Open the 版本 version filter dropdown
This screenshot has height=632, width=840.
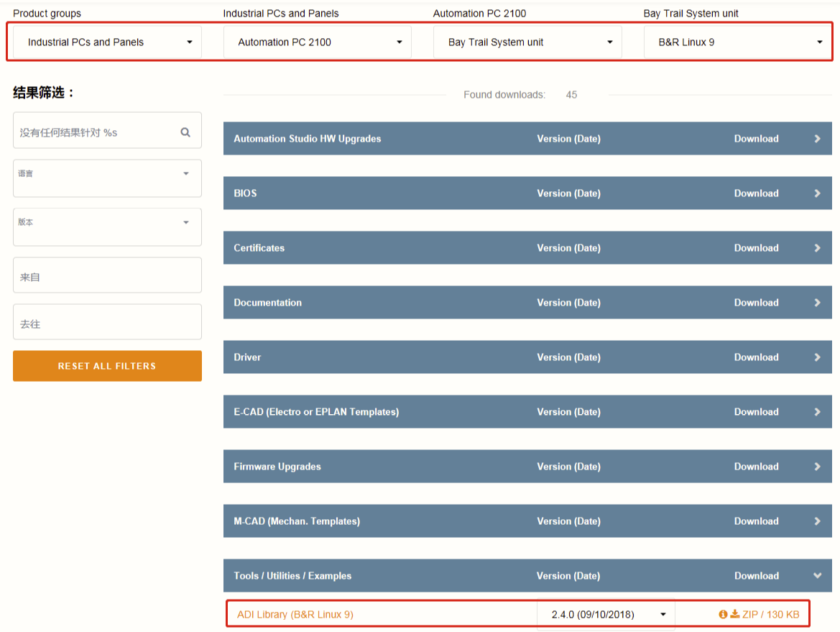tap(107, 226)
